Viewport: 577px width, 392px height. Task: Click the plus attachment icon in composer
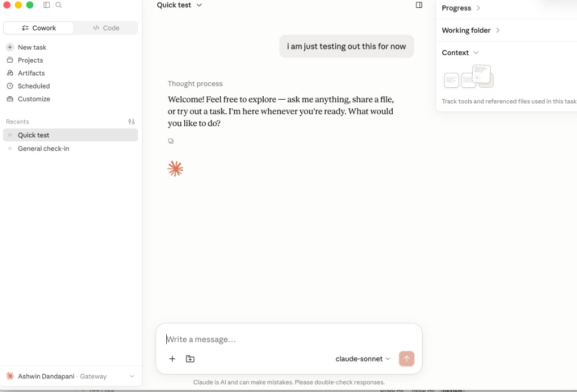(172, 359)
